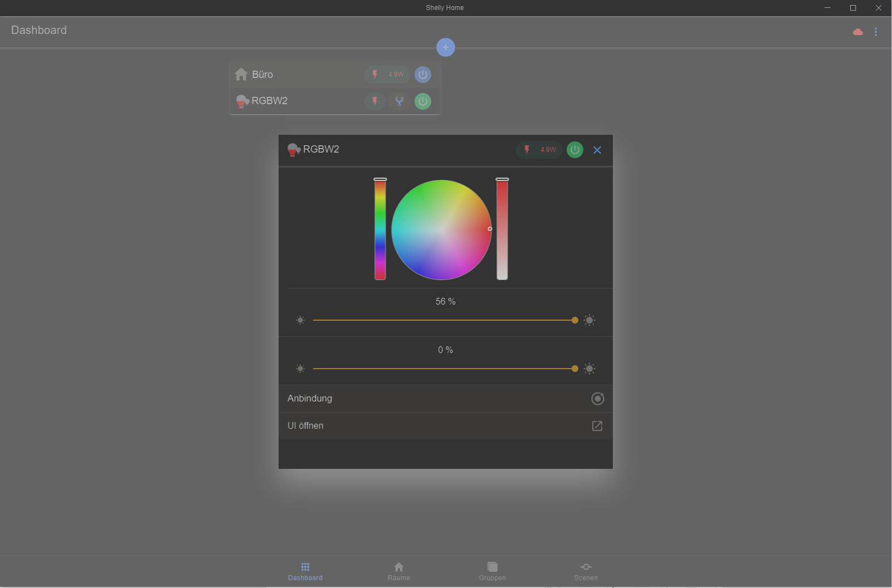The image size is (892, 588).
Task: Open the three-dot options menu
Action: (x=876, y=32)
